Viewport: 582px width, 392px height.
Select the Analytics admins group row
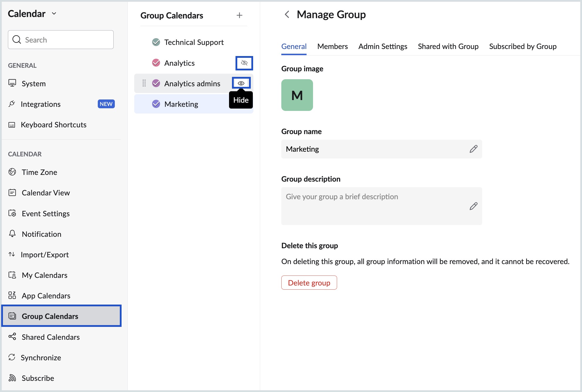tap(194, 83)
